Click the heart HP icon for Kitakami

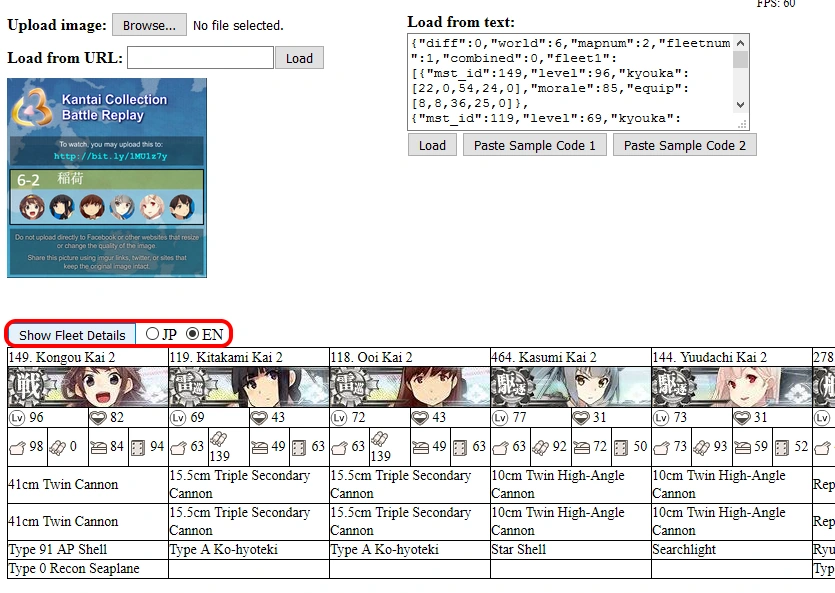pos(259,418)
